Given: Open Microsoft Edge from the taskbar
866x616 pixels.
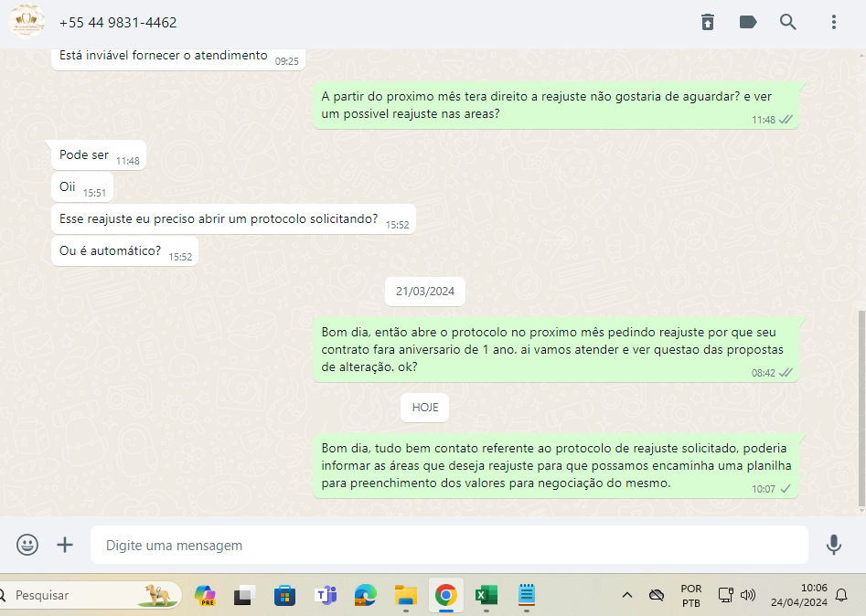Looking at the screenshot, I should pyautogui.click(x=365, y=595).
